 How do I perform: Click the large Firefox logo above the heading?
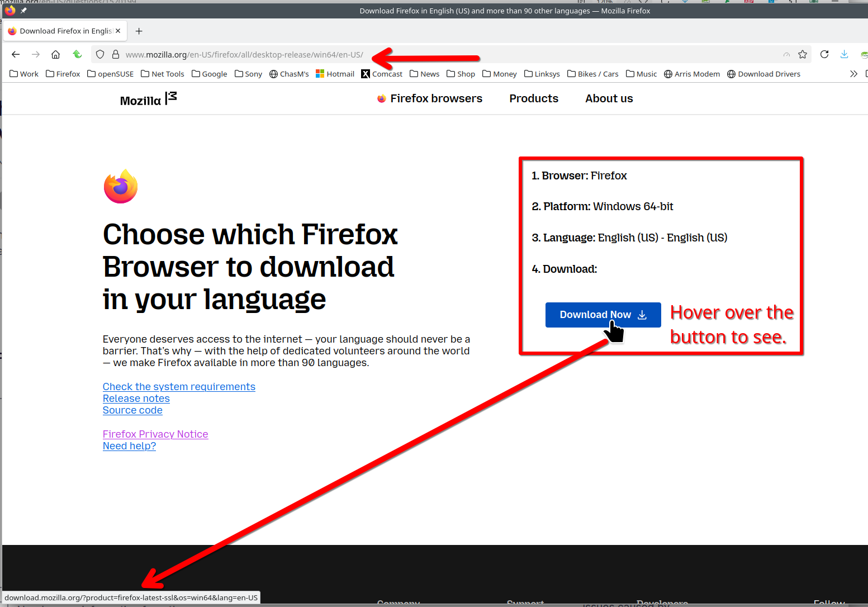[121, 186]
